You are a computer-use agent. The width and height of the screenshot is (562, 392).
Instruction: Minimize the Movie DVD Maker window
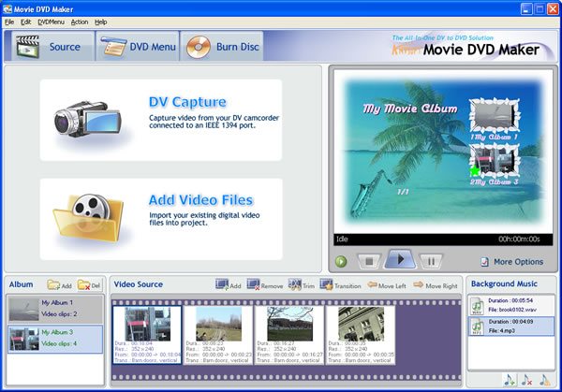[526, 9]
